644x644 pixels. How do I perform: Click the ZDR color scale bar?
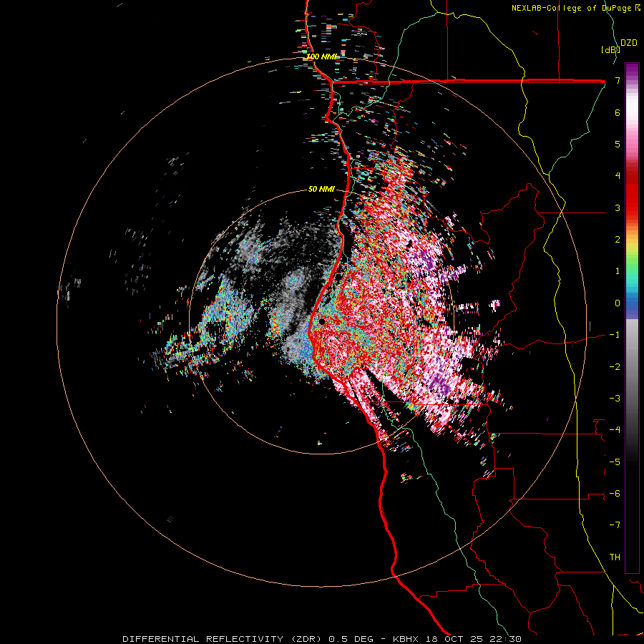tap(632, 318)
